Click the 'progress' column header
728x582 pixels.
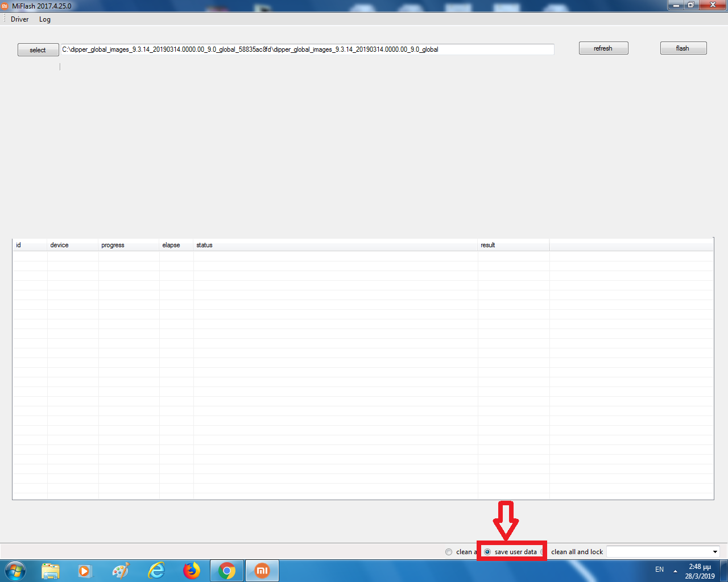(x=129, y=245)
